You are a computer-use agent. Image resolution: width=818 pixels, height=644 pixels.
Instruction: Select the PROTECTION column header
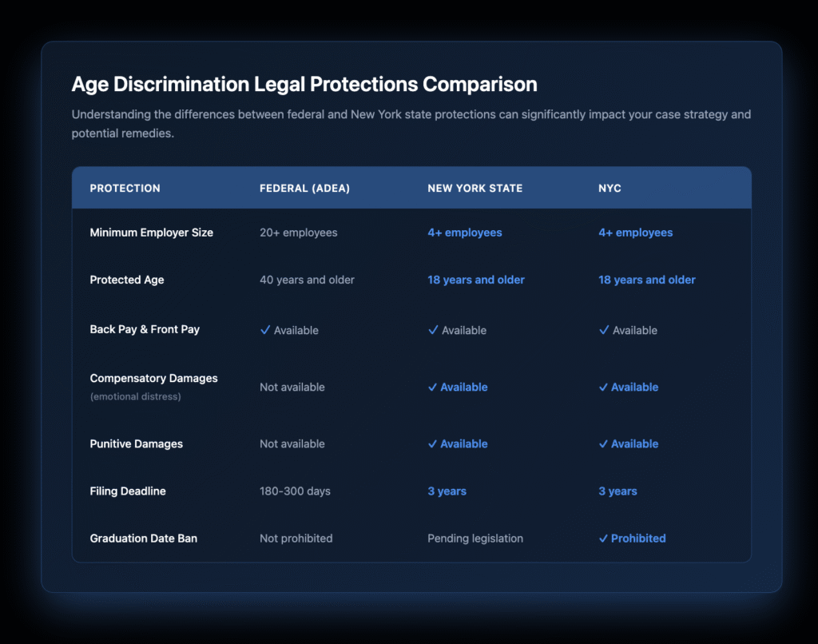pos(125,188)
